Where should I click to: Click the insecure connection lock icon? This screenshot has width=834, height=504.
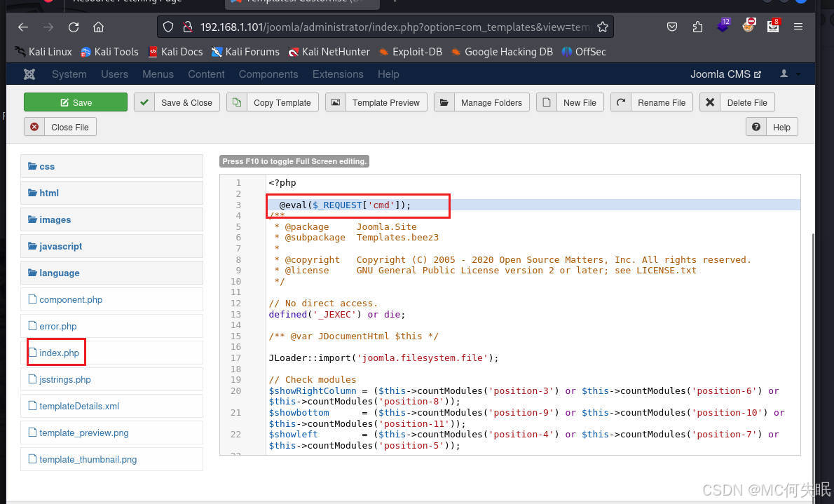pos(187,27)
